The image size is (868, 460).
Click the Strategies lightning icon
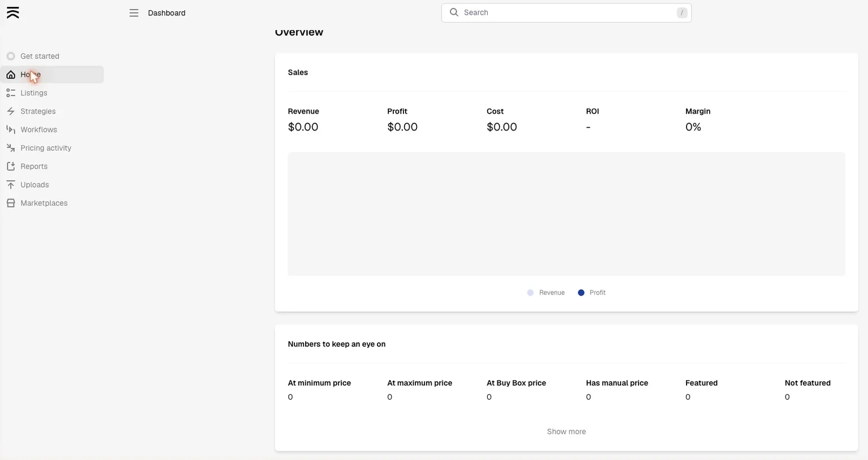tap(11, 111)
